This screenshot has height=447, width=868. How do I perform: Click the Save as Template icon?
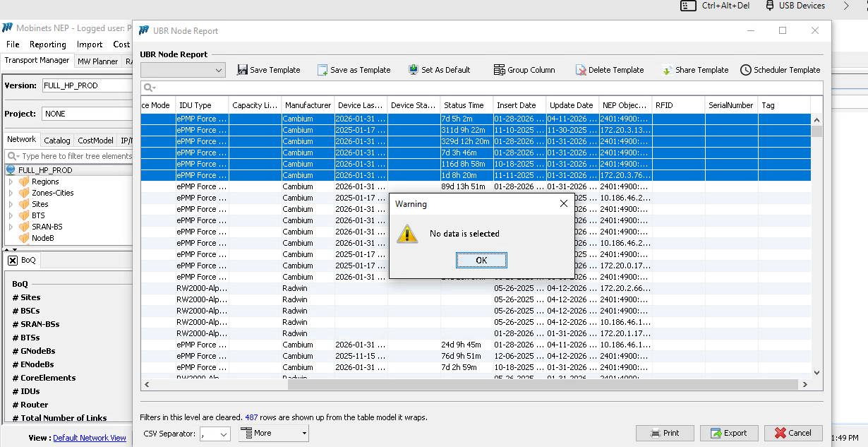click(323, 70)
